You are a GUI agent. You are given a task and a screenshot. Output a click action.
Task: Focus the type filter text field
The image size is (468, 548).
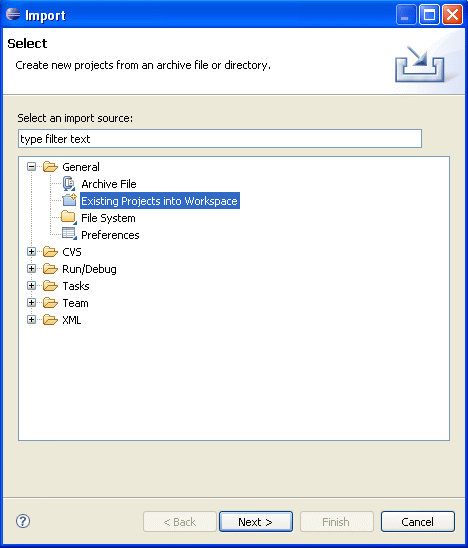click(220, 139)
